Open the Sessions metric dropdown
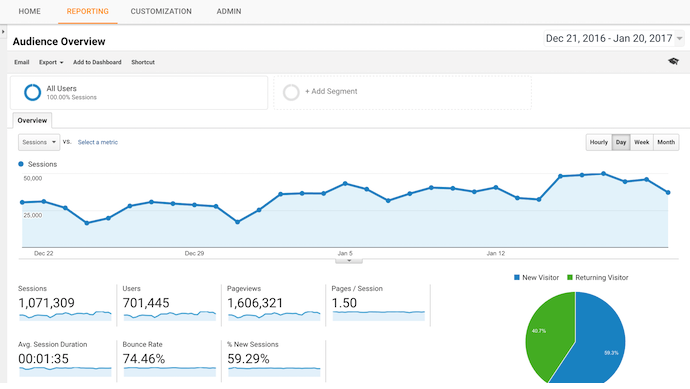 point(39,142)
